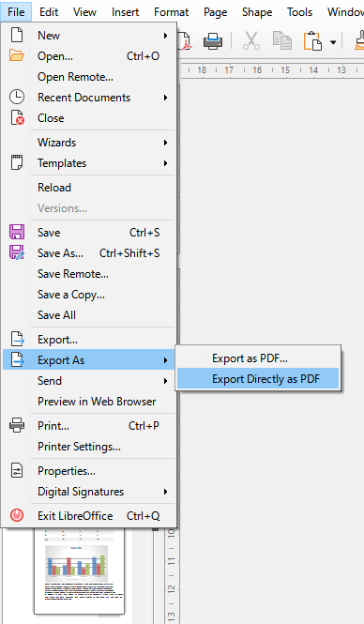The image size is (364, 624).
Task: Click the Save icon in File menu
Action: 17,232
